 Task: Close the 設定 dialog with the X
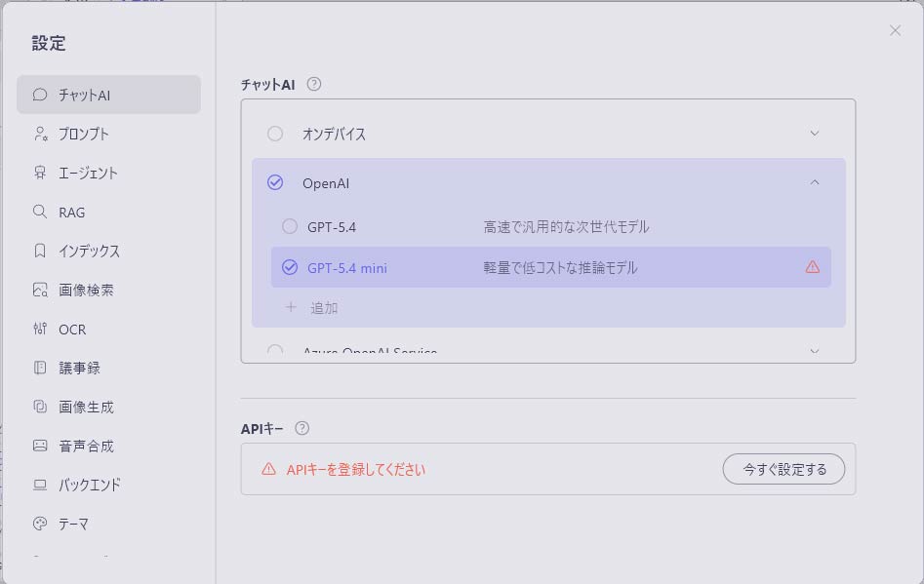point(895,30)
